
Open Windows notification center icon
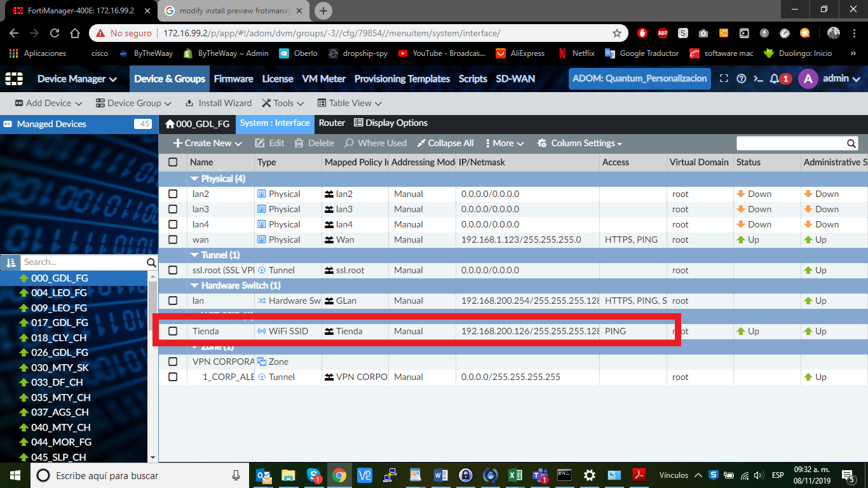click(848, 475)
